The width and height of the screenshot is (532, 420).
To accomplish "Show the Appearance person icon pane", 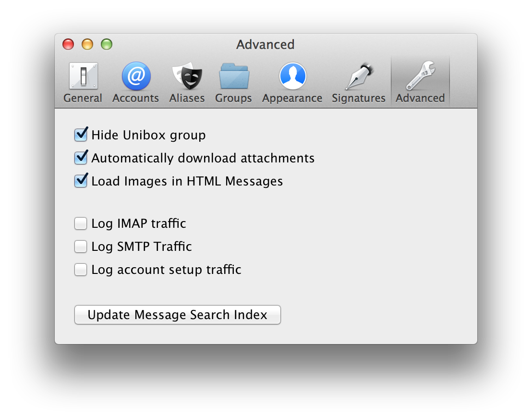I will point(293,76).
